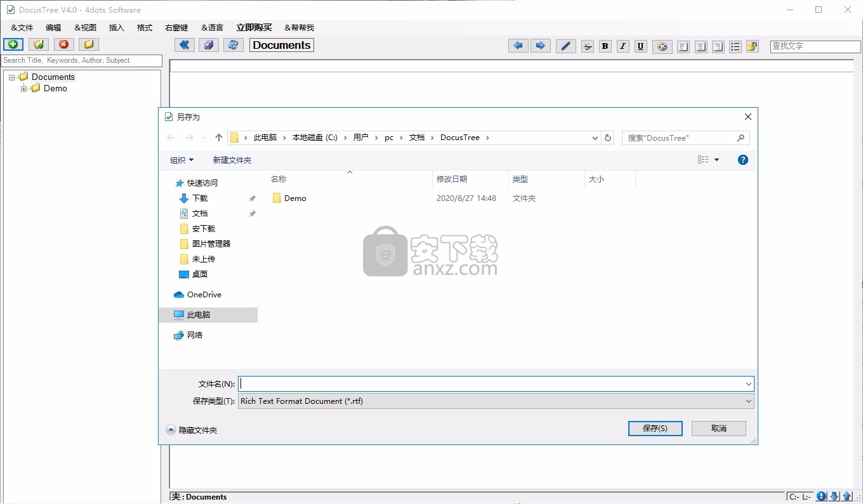This screenshot has height=504, width=863.
Task: Toggle strikethrough formatting
Action: click(x=588, y=46)
